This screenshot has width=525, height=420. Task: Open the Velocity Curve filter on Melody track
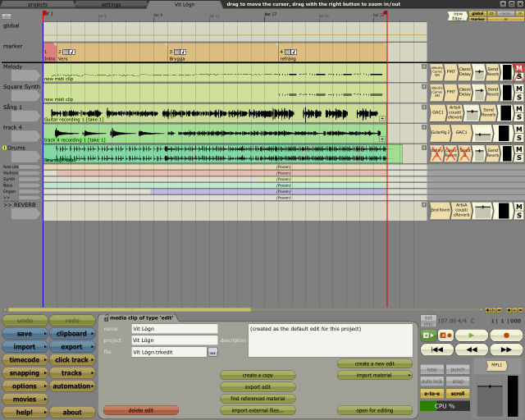click(x=437, y=71)
